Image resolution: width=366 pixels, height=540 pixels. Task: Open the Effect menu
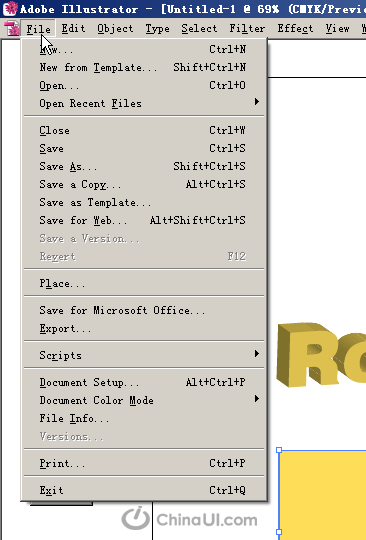[x=295, y=29]
